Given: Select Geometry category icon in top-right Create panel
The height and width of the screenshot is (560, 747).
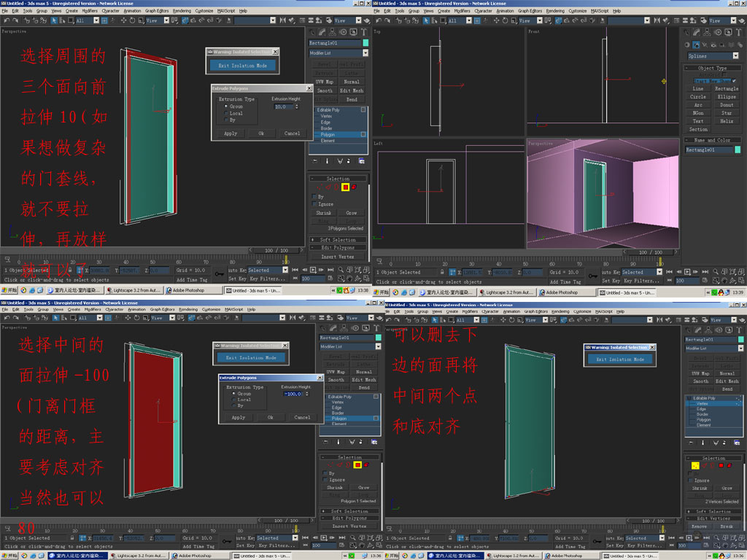Looking at the screenshot, I should (x=687, y=44).
